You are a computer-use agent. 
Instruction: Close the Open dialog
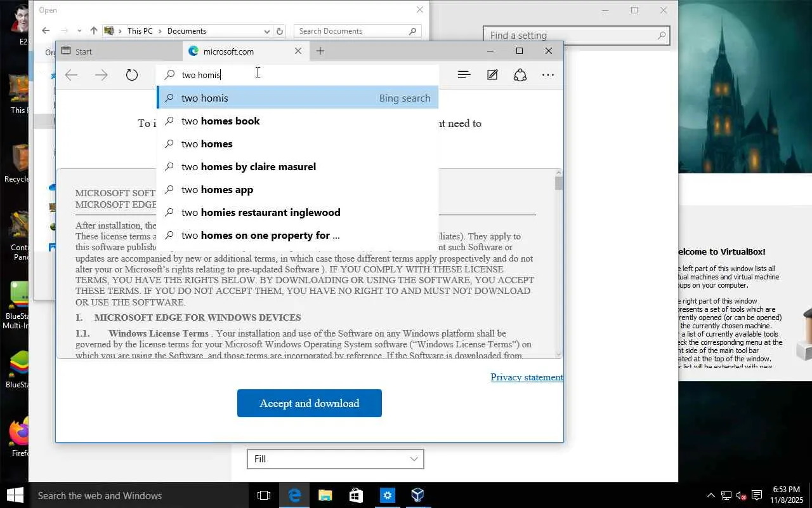pyautogui.click(x=419, y=10)
